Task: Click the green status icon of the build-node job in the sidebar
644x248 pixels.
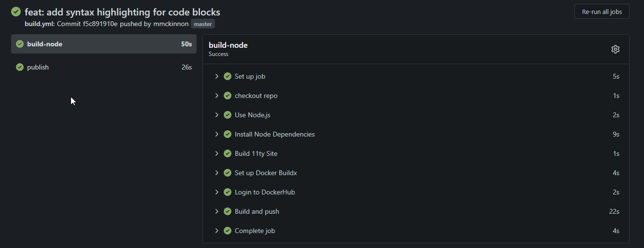Action: pos(20,44)
